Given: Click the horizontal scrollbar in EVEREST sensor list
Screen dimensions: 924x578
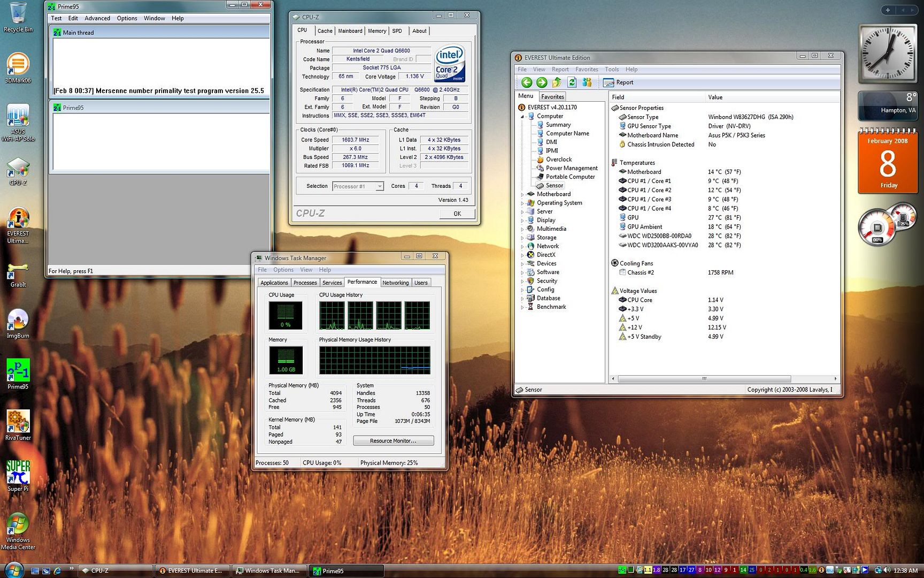Looking at the screenshot, I should click(704, 379).
